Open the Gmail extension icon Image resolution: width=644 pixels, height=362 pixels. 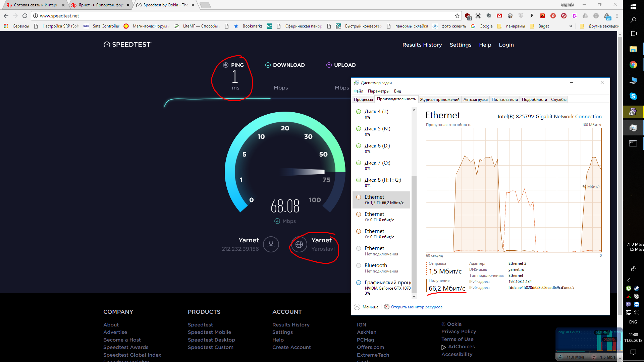point(499,16)
